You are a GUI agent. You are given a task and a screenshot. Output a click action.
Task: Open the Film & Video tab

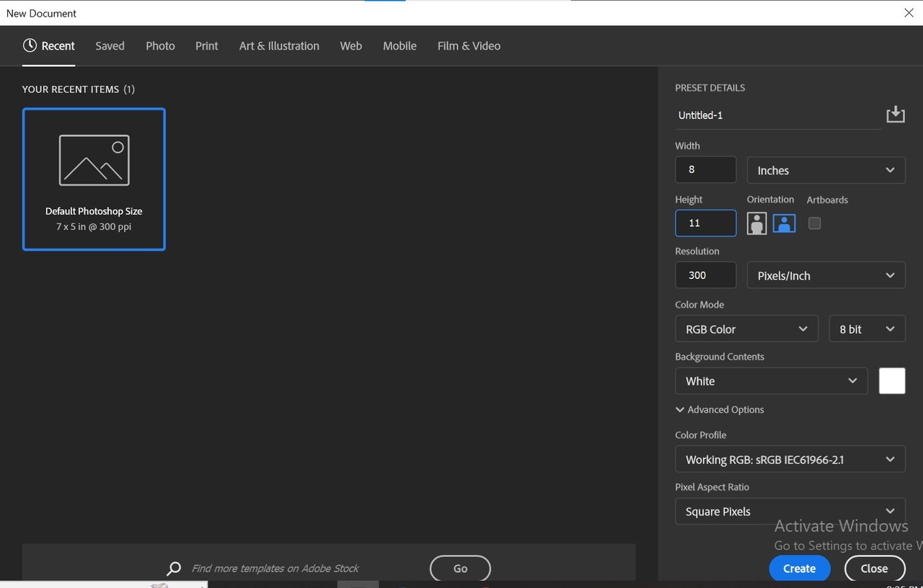469,45
